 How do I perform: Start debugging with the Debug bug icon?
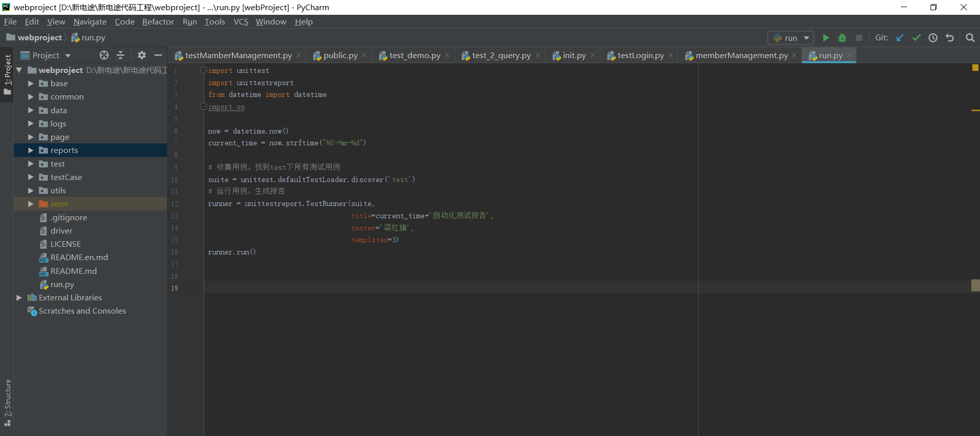coord(842,38)
